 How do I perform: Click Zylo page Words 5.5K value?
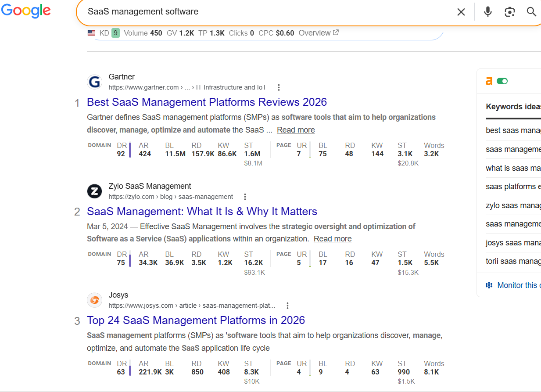(431, 263)
